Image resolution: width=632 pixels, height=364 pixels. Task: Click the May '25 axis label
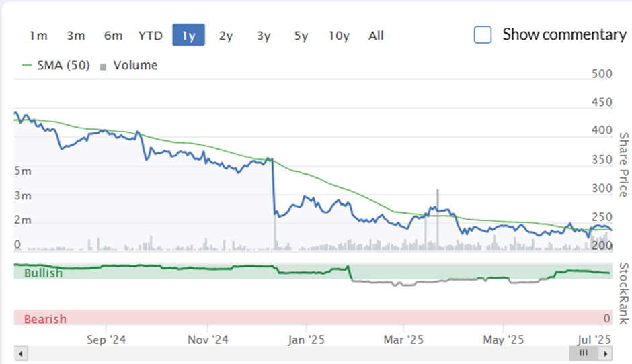[x=504, y=340]
